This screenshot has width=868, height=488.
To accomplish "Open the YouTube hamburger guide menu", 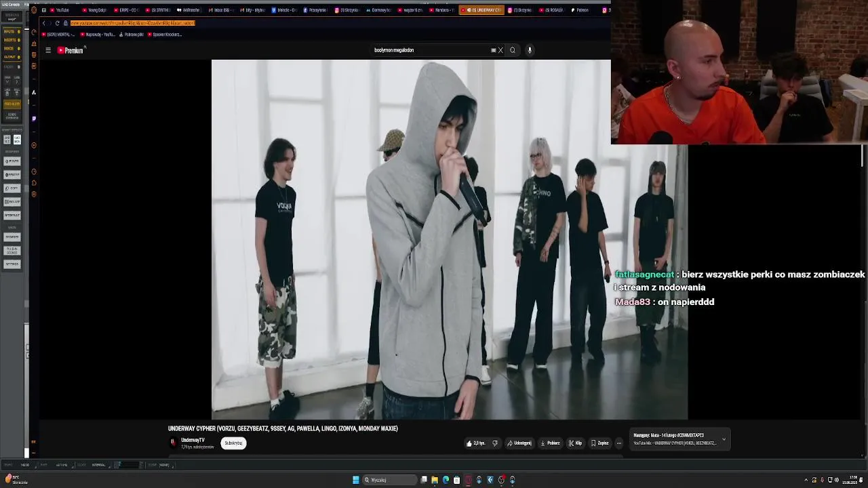I will [48, 50].
